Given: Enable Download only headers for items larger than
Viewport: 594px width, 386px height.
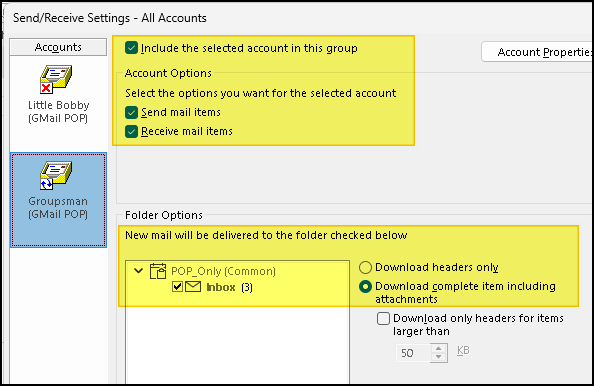Looking at the screenshot, I should pos(383,318).
